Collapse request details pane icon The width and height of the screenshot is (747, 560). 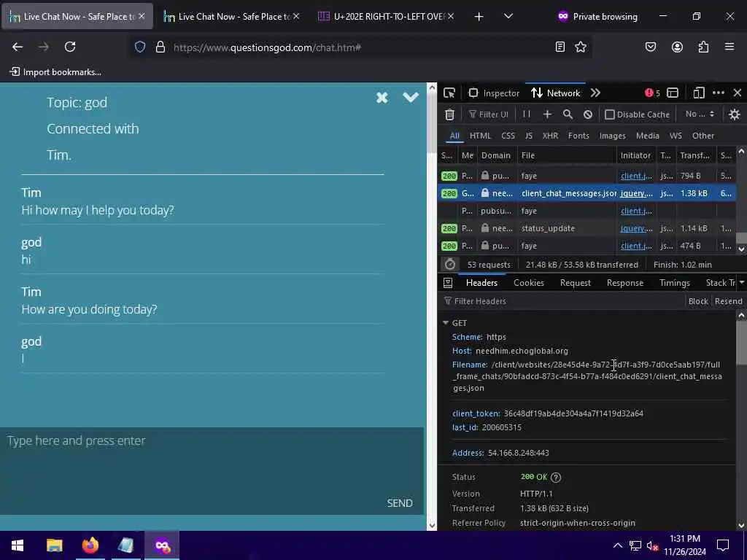click(448, 283)
